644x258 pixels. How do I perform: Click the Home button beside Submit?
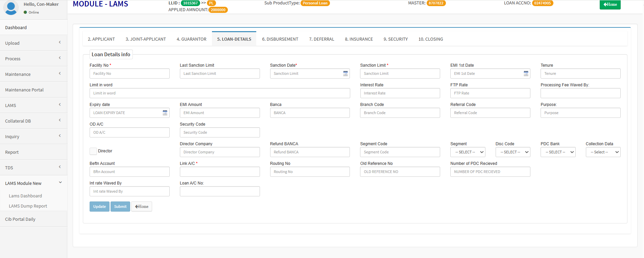click(x=142, y=207)
